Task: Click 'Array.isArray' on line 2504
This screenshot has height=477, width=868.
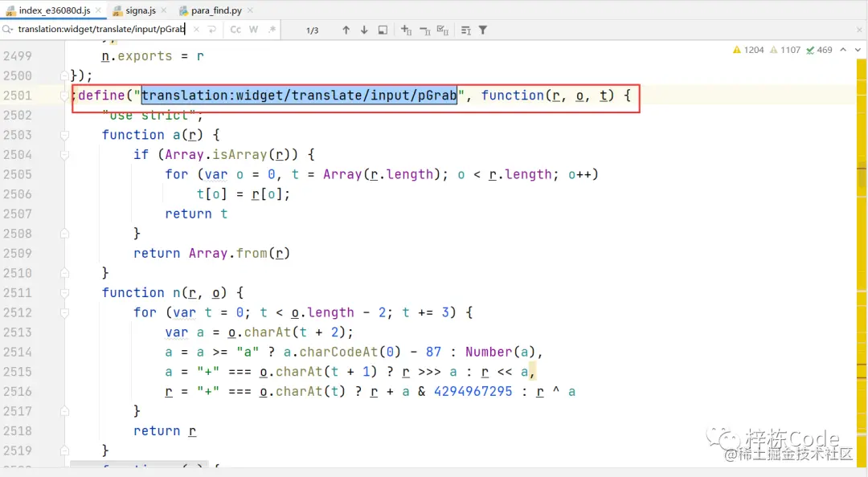Action: click(216, 154)
